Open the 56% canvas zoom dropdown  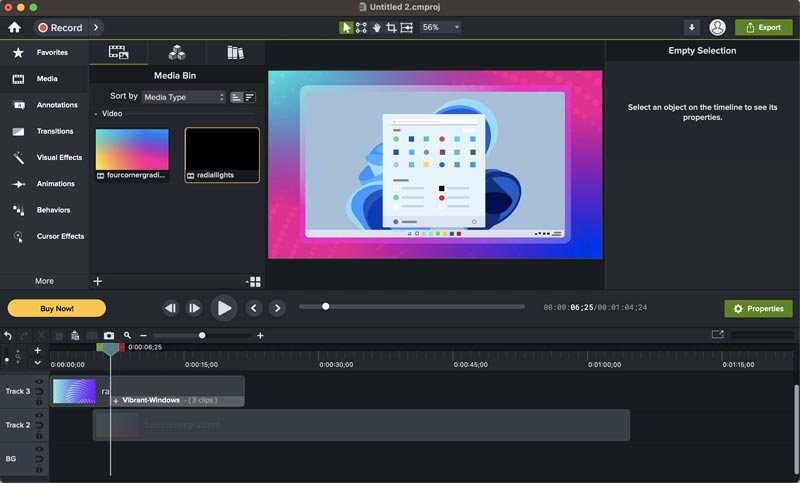click(440, 28)
